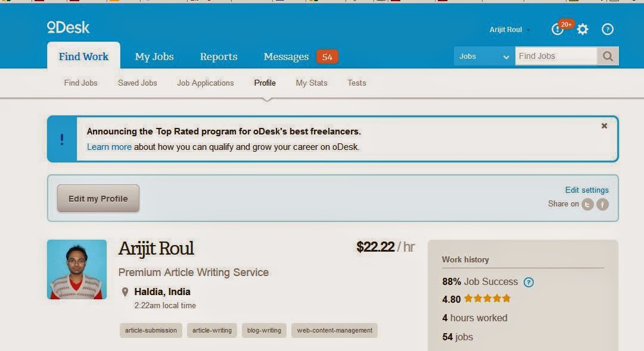Share profile on Facebook

(x=602, y=204)
